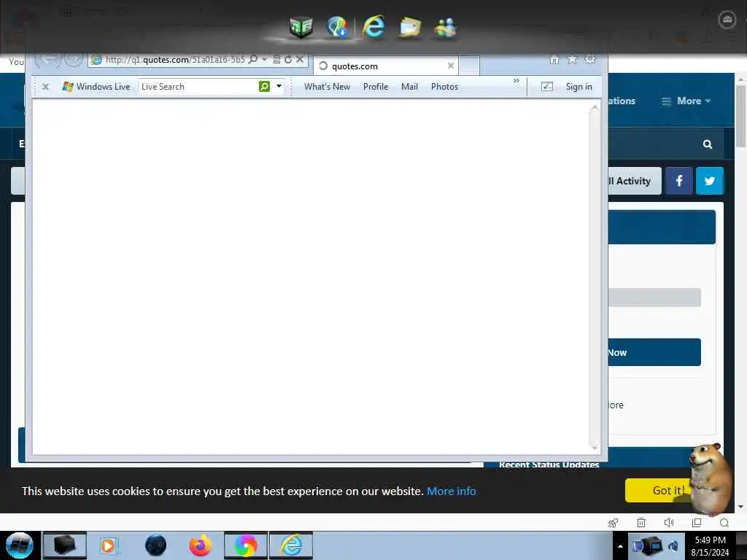Open Internet Explorer from the taskbar
This screenshot has height=560, width=747.
coord(291,545)
